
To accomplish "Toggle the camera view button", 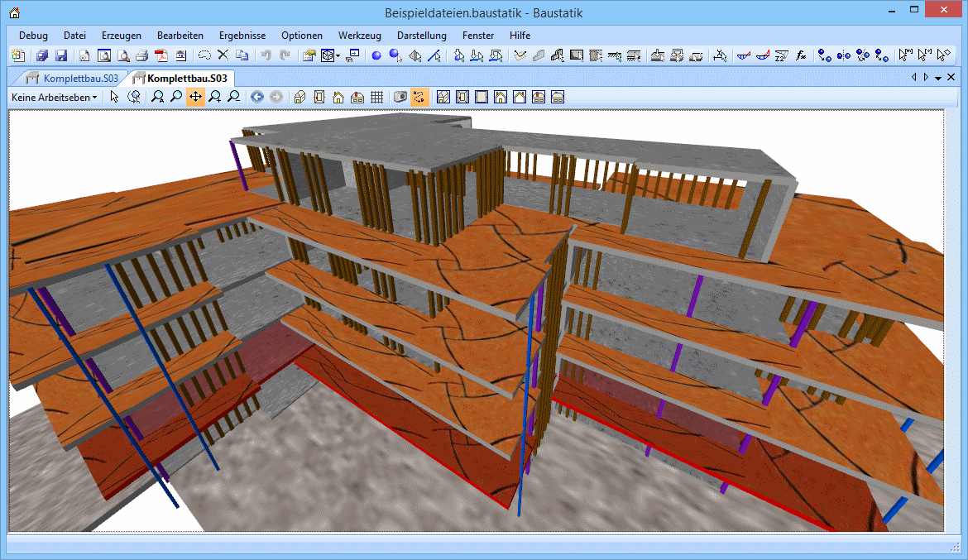I will click(400, 97).
